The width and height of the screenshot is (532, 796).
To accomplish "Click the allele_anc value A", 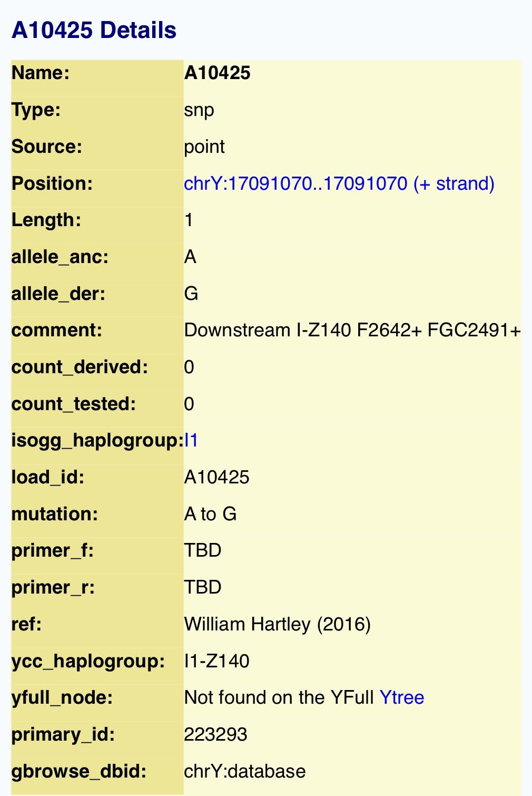I will coord(190,257).
